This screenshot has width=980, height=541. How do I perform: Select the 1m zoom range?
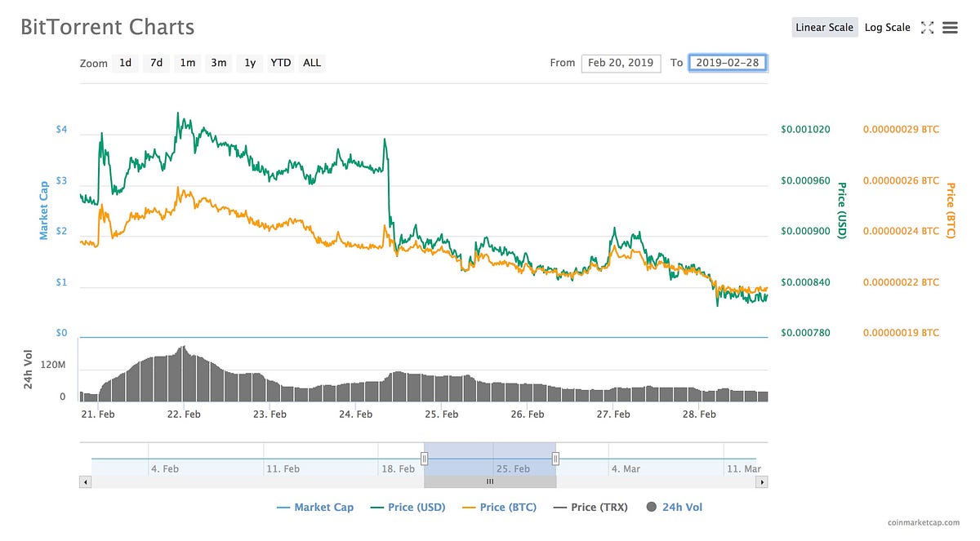pos(188,63)
